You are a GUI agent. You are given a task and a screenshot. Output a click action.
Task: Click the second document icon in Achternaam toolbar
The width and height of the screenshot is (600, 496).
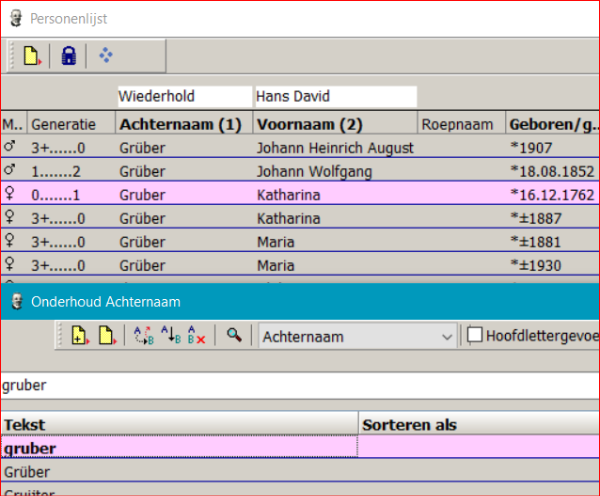coord(104,337)
